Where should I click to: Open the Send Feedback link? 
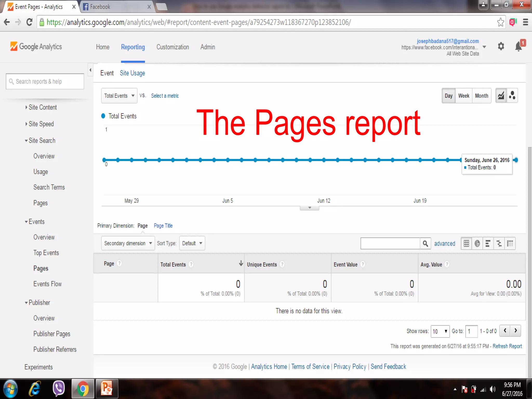point(388,367)
